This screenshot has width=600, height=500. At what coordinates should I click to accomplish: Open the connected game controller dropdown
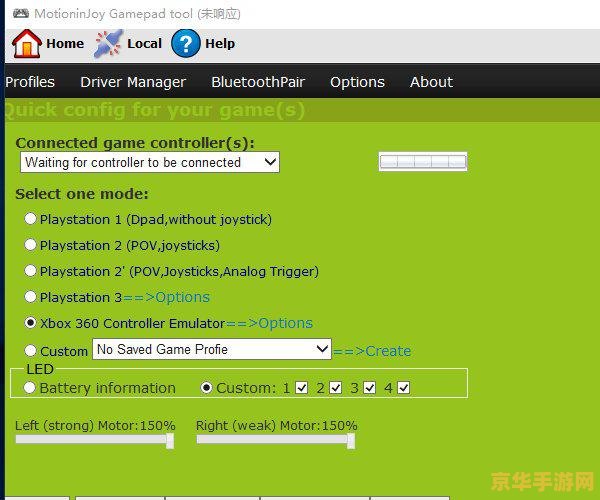click(x=150, y=162)
